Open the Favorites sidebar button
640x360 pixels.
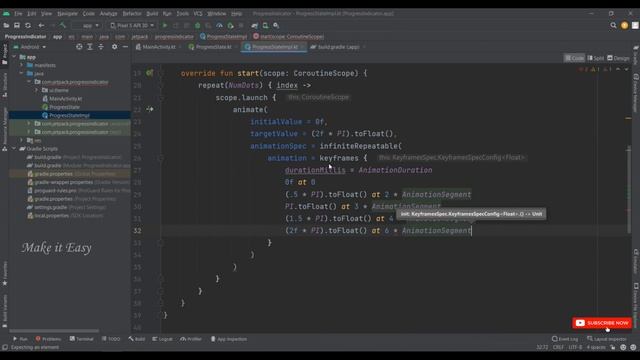[4, 273]
